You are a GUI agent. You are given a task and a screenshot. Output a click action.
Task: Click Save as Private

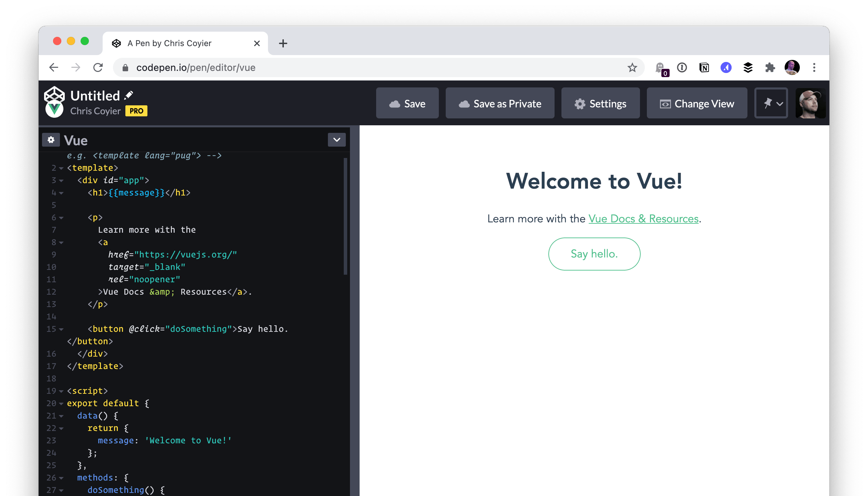pos(500,103)
